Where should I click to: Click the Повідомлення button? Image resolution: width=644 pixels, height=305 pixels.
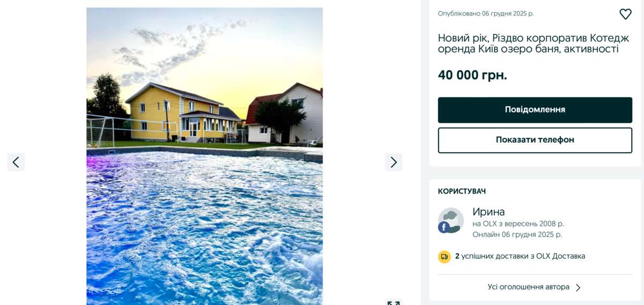[535, 110]
